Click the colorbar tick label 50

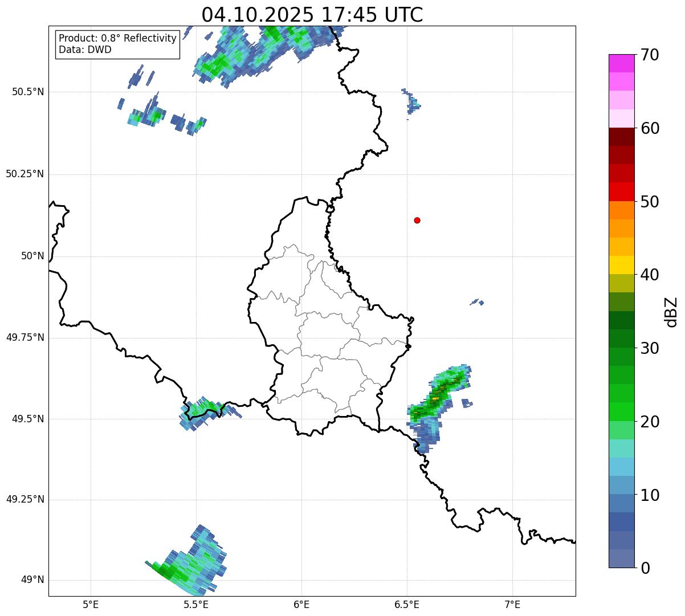(x=650, y=202)
